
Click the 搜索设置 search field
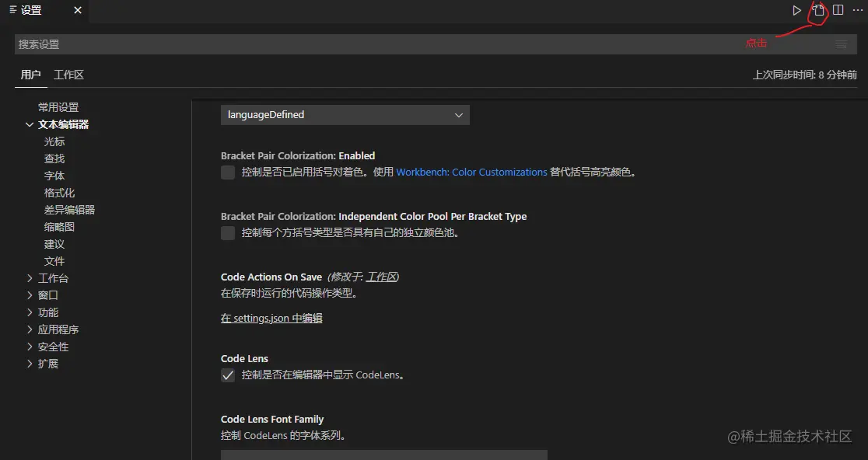coord(436,44)
